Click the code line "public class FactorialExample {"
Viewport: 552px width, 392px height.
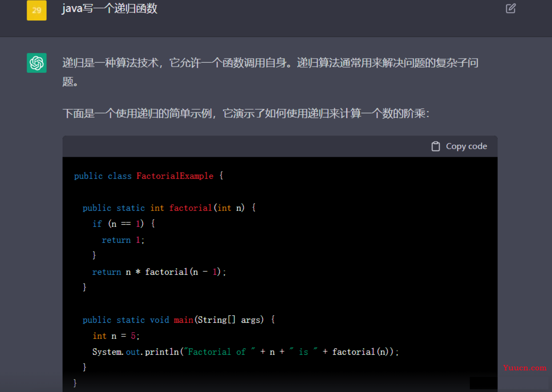click(148, 176)
